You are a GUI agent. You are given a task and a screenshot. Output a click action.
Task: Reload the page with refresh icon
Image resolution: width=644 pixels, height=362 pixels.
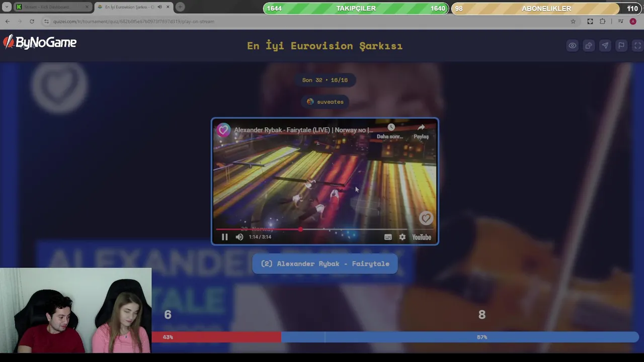click(32, 21)
